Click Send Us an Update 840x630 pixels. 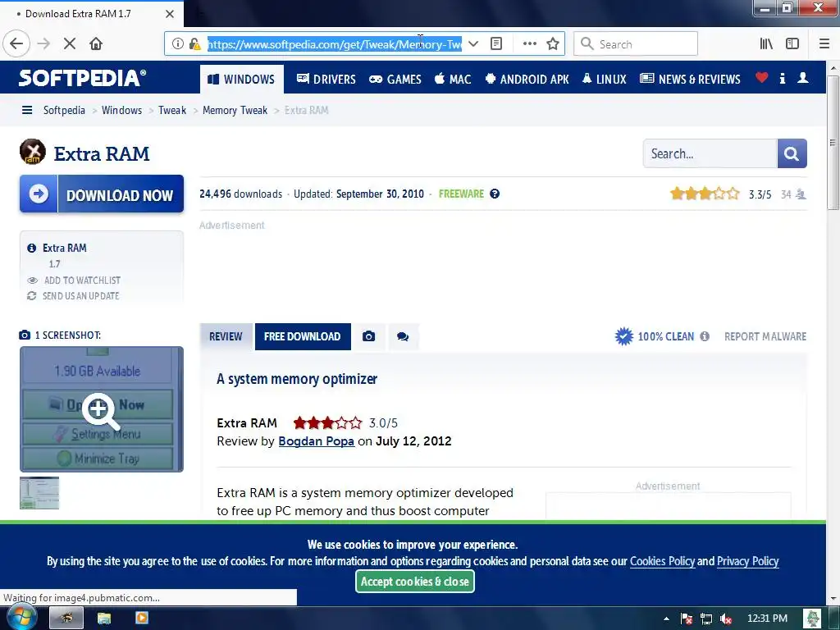point(81,295)
